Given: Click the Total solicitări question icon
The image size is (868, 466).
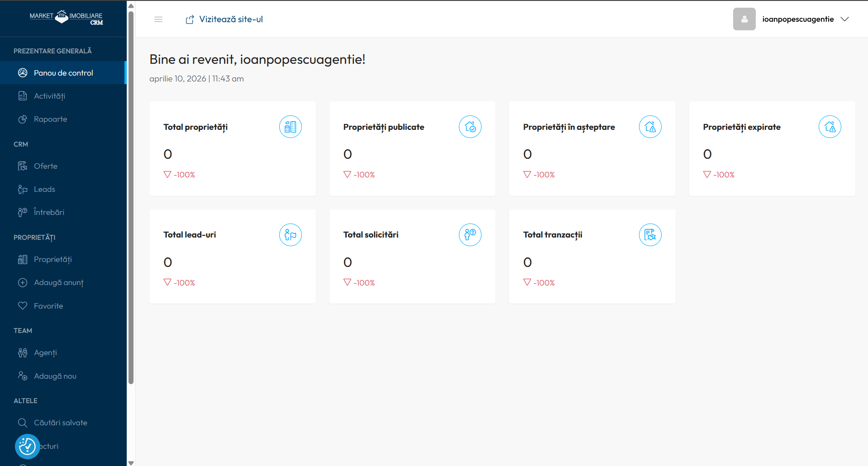Looking at the screenshot, I should pyautogui.click(x=470, y=235).
